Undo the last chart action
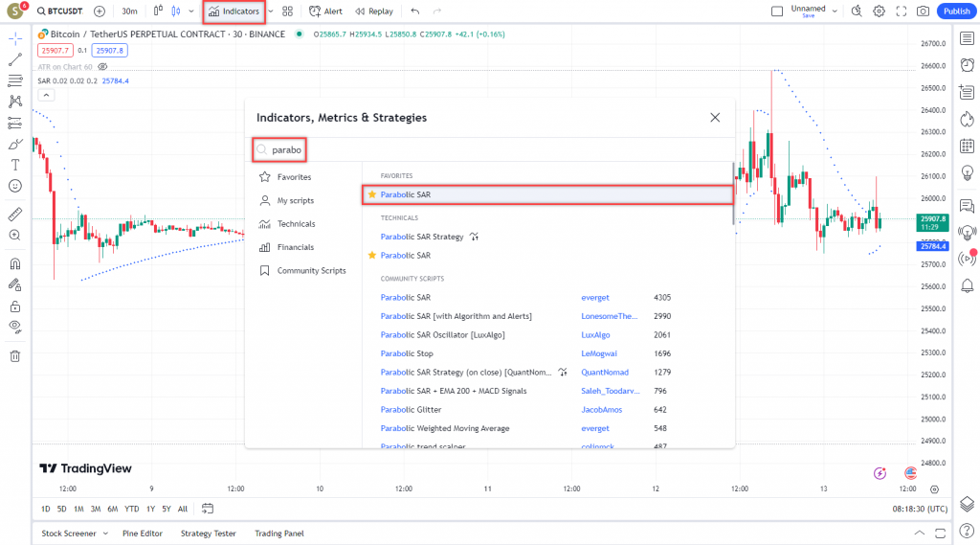This screenshot has height=545, width=980. 415,11
